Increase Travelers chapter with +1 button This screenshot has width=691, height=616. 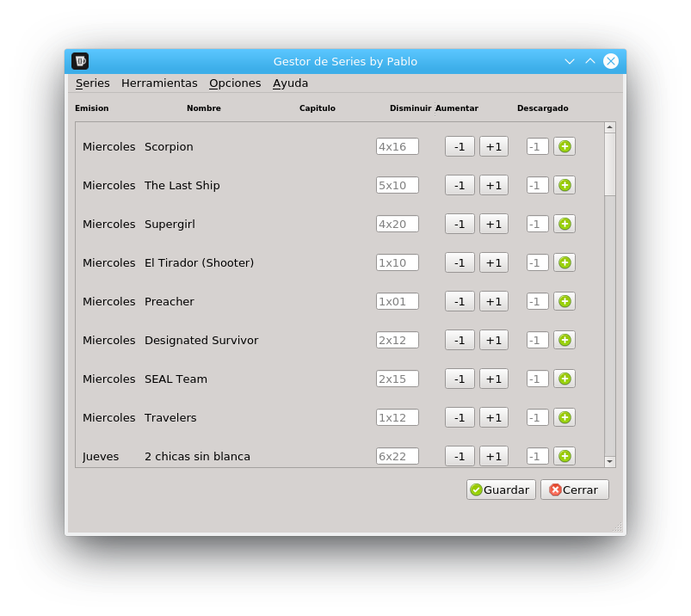[494, 418]
